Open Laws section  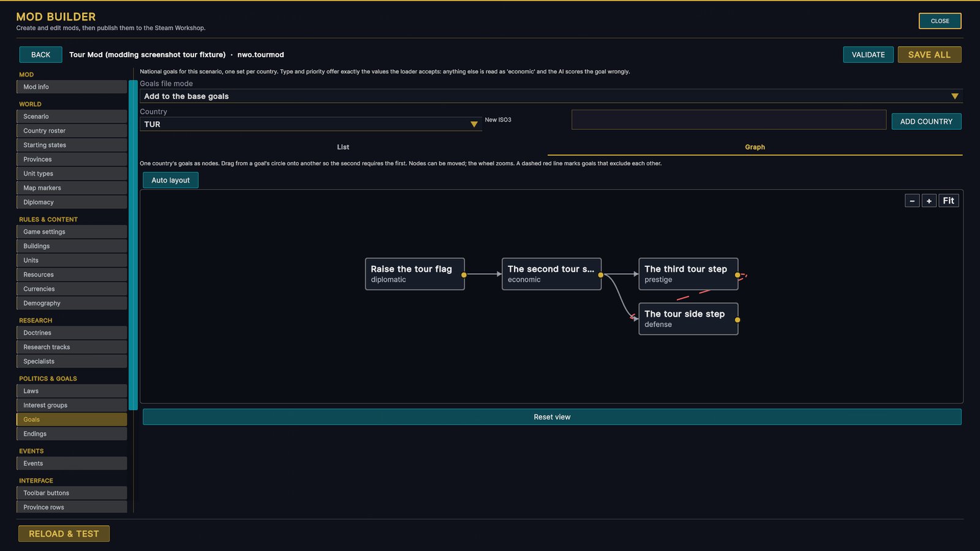[72, 391]
